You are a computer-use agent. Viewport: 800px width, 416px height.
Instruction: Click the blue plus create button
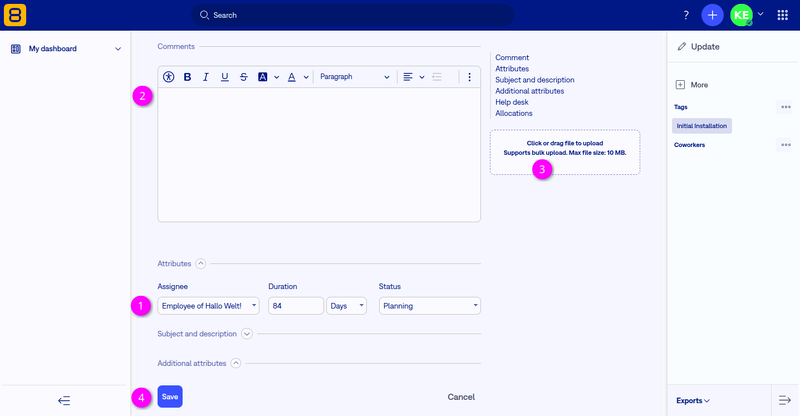click(x=712, y=15)
